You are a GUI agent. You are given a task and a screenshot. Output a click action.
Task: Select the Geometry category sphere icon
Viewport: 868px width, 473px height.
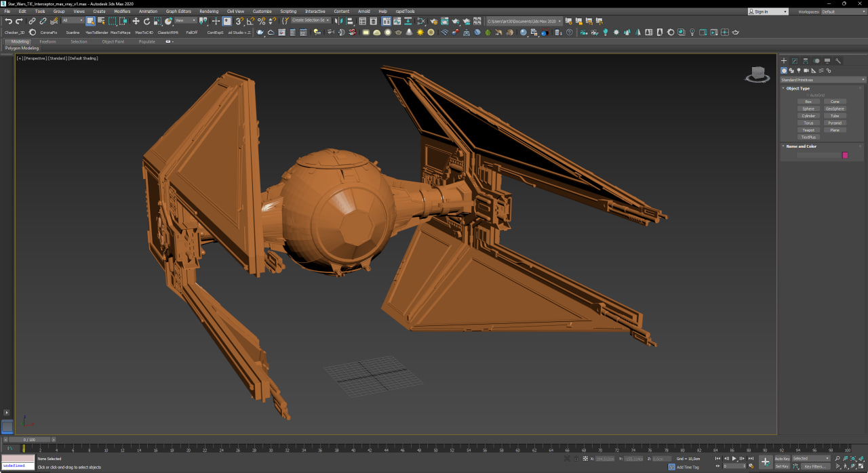point(784,70)
